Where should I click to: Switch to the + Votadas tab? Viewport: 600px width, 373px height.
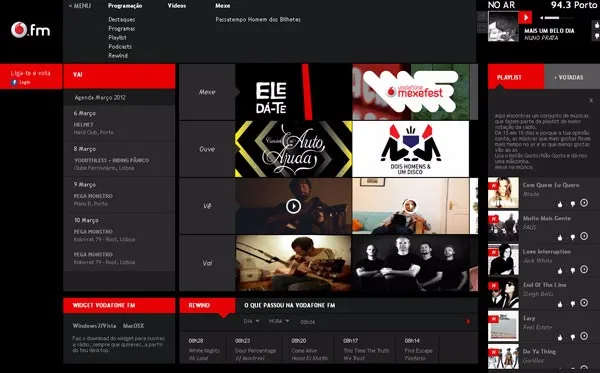coord(568,77)
